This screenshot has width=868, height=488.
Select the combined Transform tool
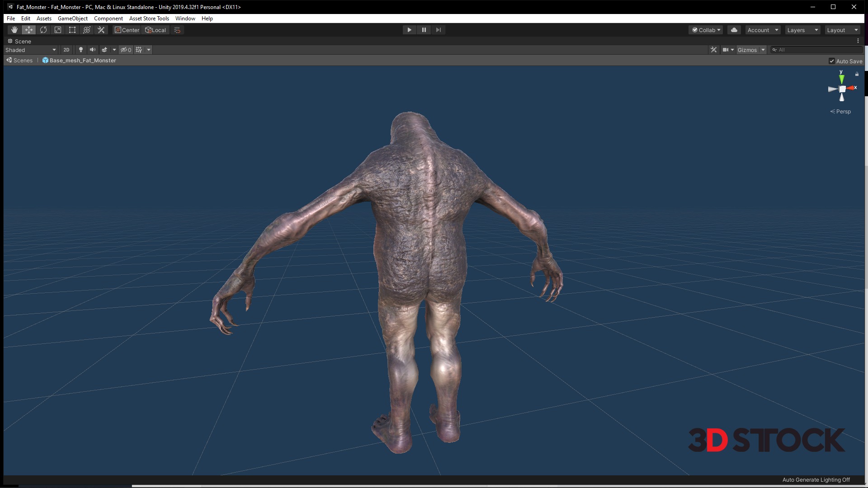(87, 30)
